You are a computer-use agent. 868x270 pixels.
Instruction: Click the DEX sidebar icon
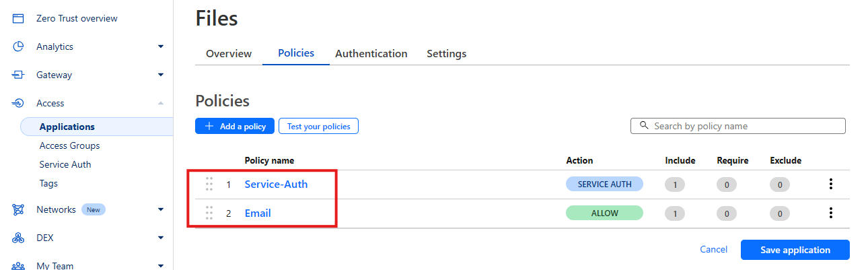pyautogui.click(x=18, y=238)
